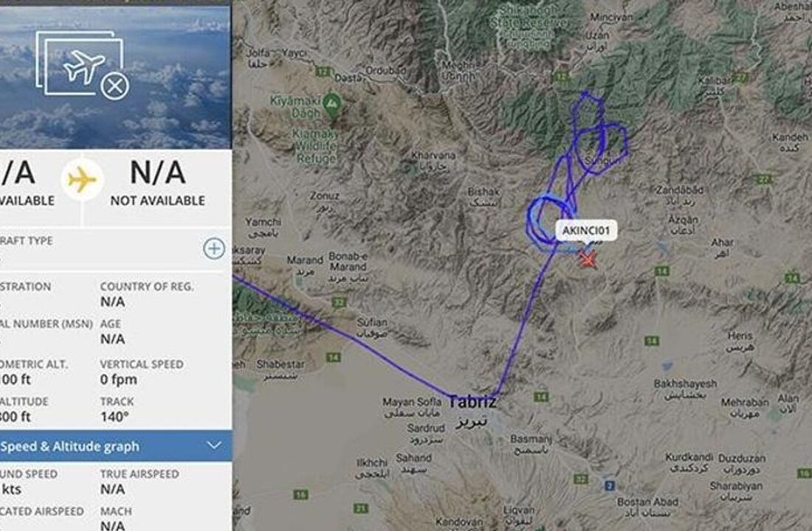Click the road 32 highway badge
This screenshot has height=531, width=812.
tap(581, 479)
